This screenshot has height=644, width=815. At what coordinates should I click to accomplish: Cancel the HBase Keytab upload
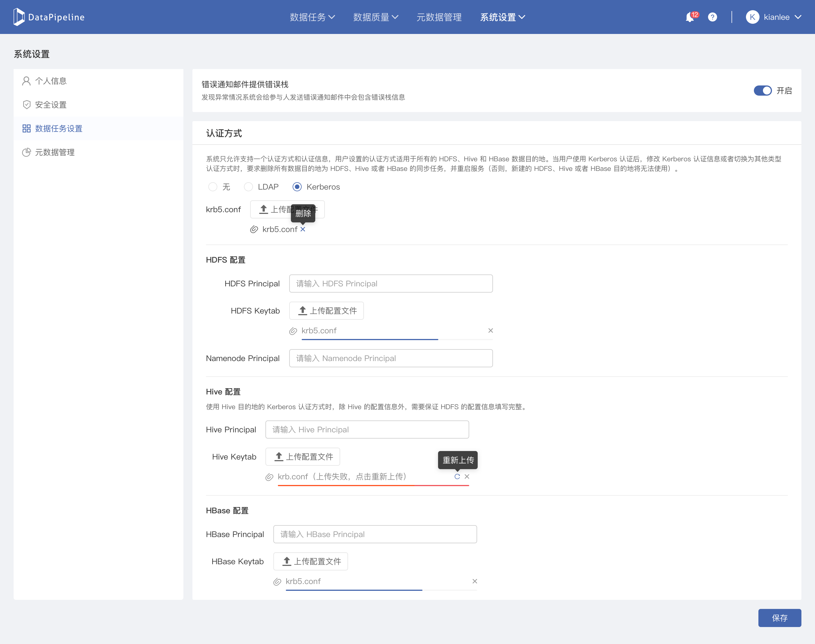475,581
